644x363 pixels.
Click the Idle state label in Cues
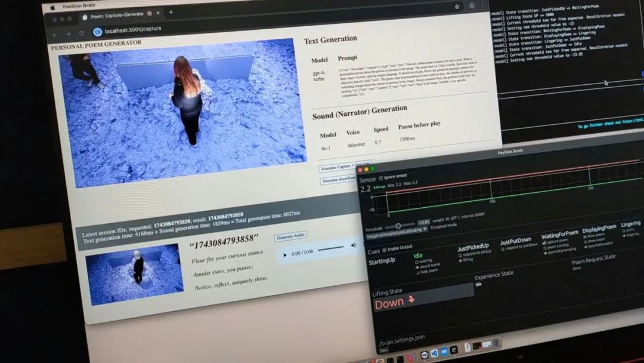418,256
